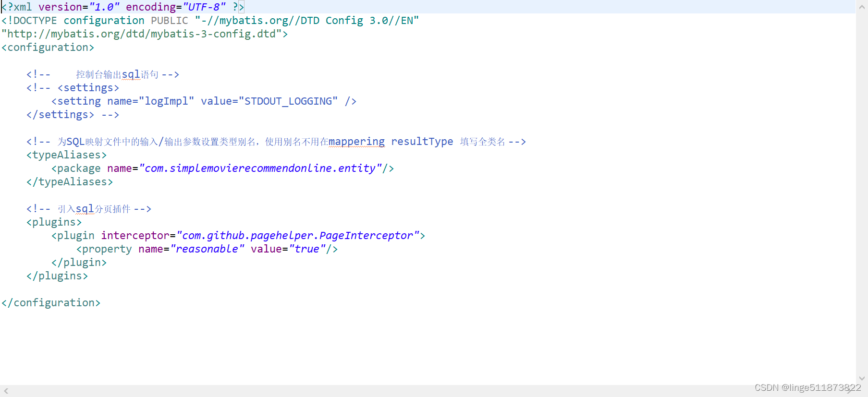Click the closing </settings> tag
The image size is (868, 397).
coord(61,115)
